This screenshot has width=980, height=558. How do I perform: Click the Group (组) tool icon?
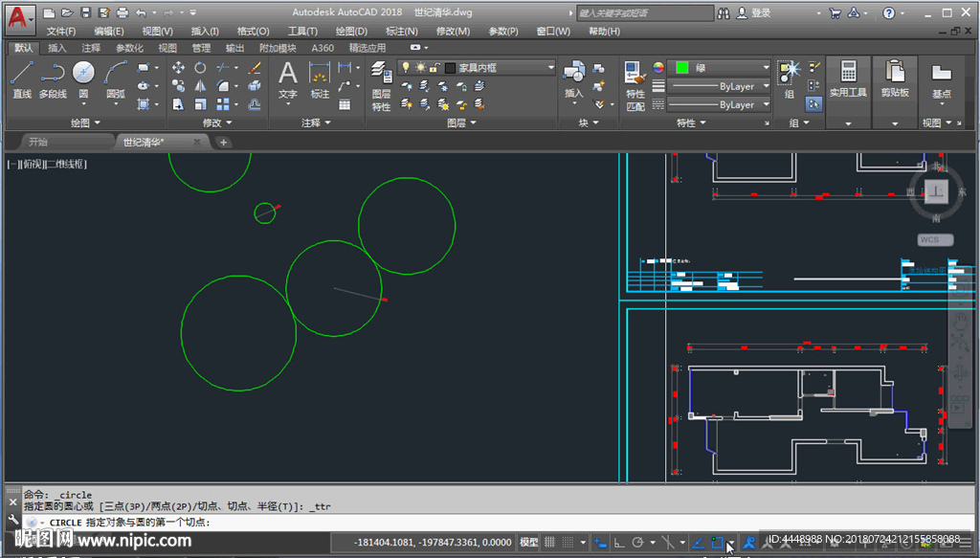[790, 79]
